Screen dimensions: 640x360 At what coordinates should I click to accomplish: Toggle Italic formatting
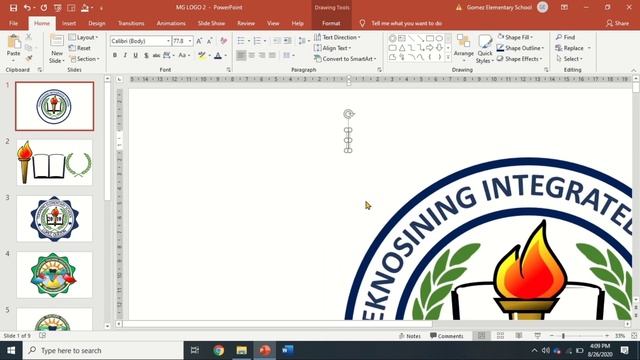coord(125,55)
